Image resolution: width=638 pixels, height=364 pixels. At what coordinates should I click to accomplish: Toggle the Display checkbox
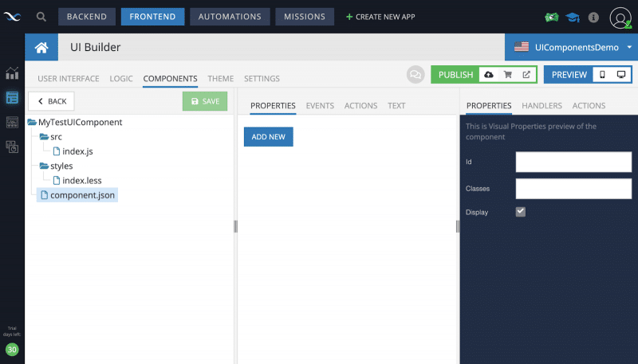521,212
